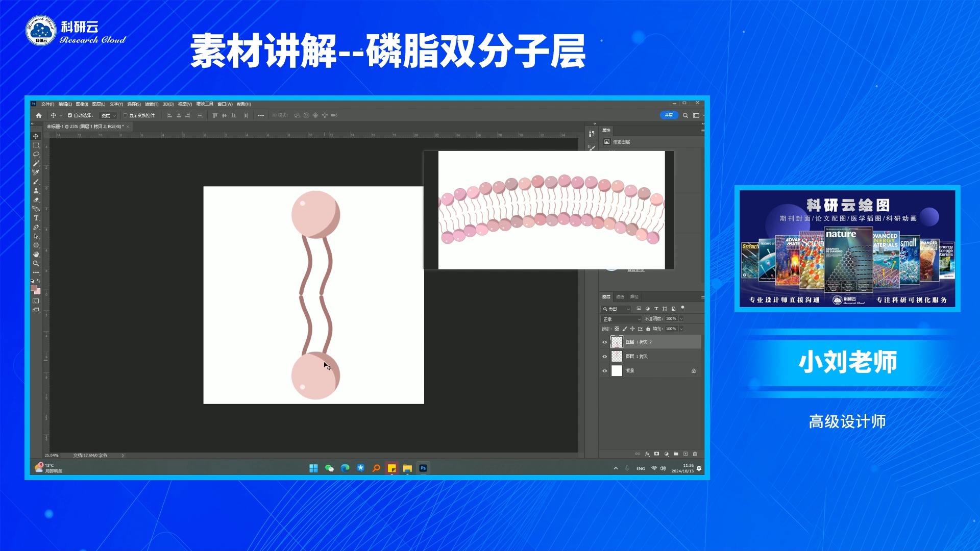Screen dimensions: 980x551
Task: Hide the 背景 layer eye icon
Action: point(605,371)
